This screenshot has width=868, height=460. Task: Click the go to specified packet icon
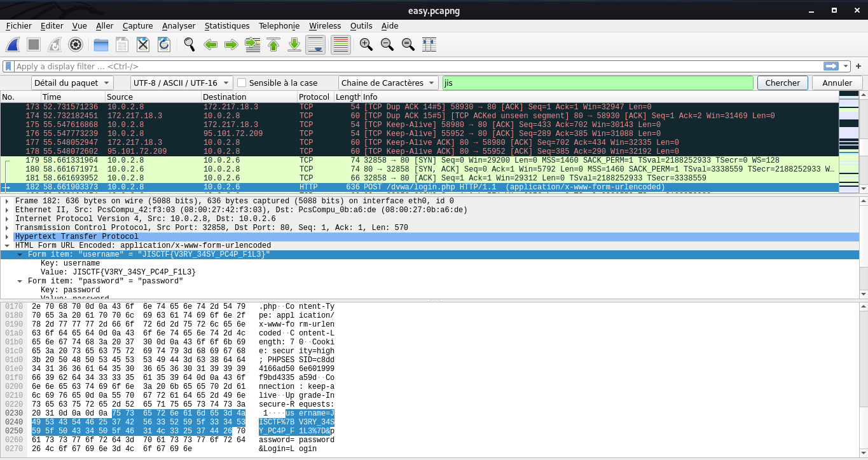[x=252, y=44]
